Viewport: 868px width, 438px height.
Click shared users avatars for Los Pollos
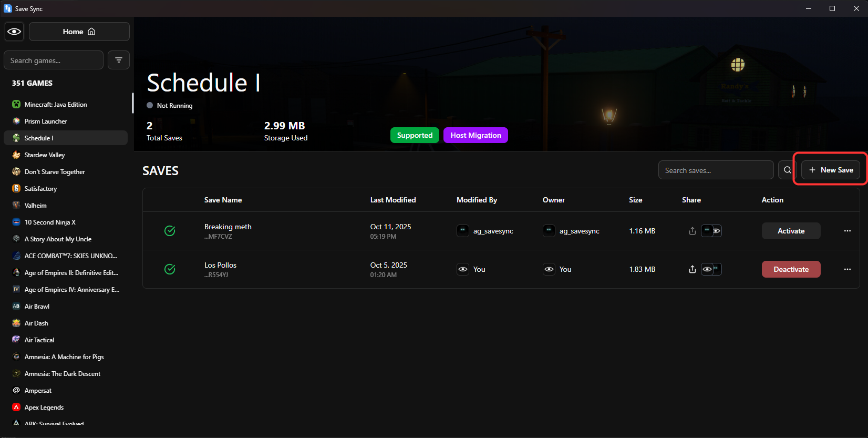point(711,269)
